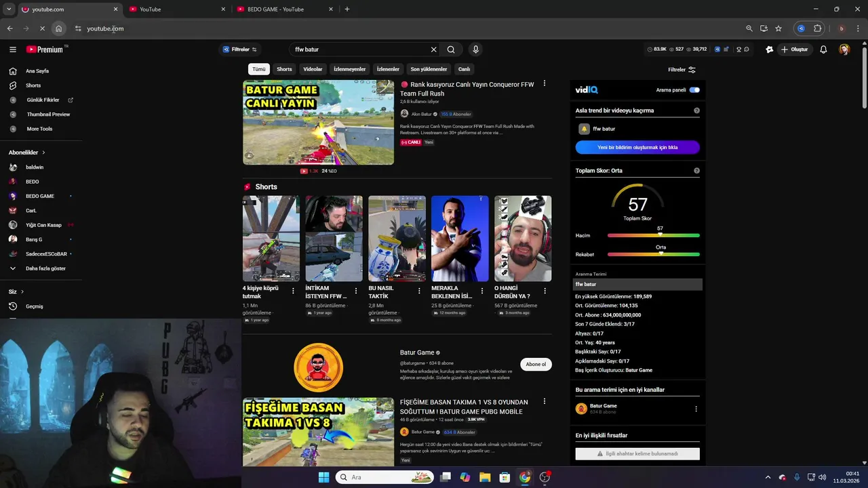The width and height of the screenshot is (868, 488).
Task: Open the account avatar menu
Action: (x=844, y=49)
